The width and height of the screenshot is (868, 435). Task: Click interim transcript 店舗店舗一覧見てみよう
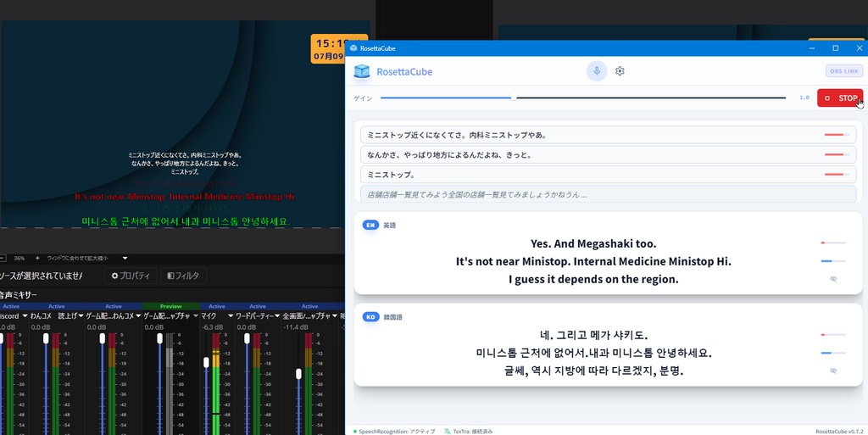608,194
